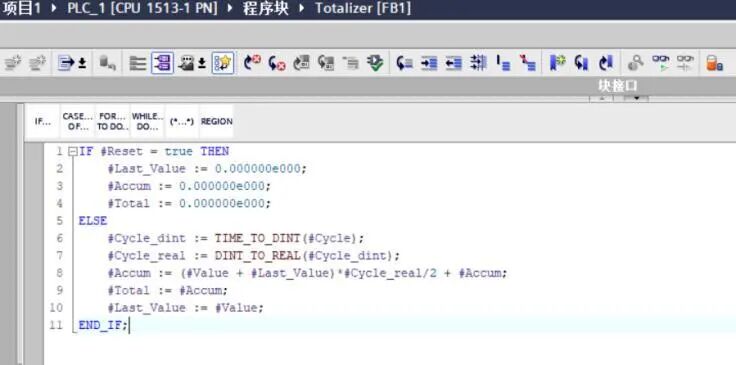
Task: Insert the IF... statement template
Action: 42,122
